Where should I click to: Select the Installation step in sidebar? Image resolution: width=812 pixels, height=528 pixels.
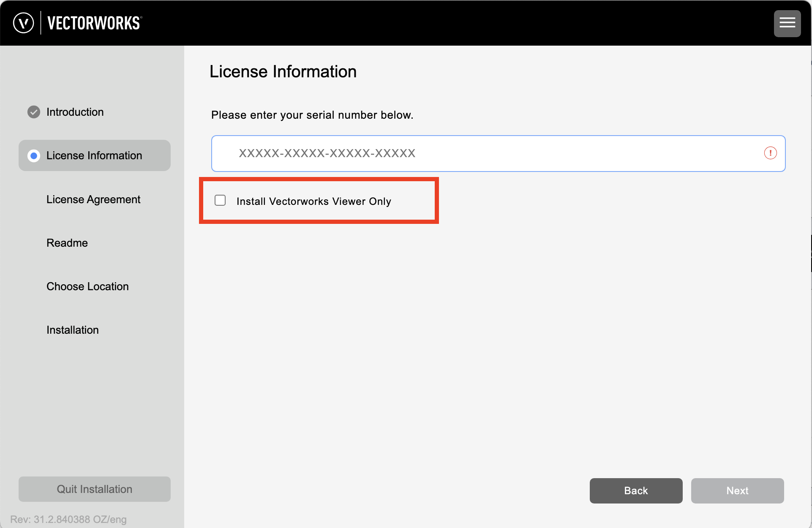tap(73, 330)
